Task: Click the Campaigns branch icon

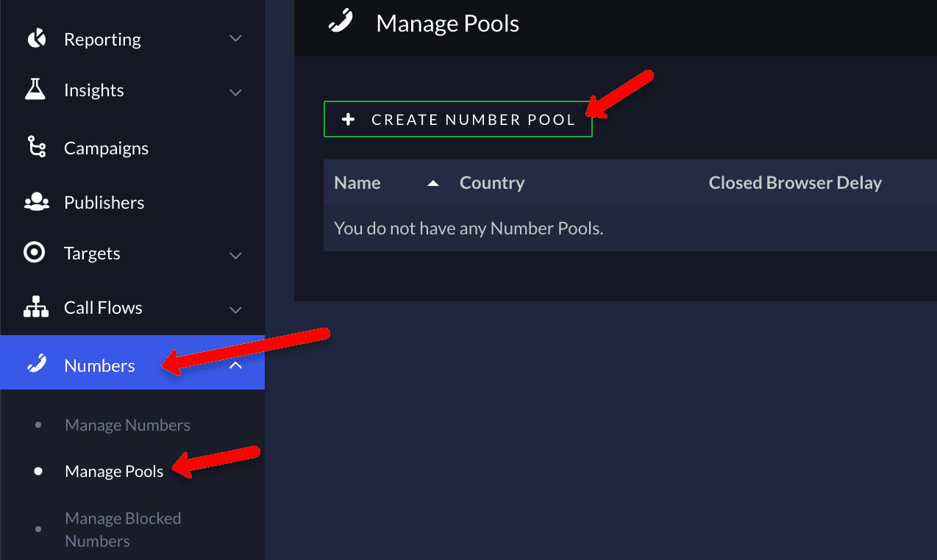Action: (x=36, y=147)
